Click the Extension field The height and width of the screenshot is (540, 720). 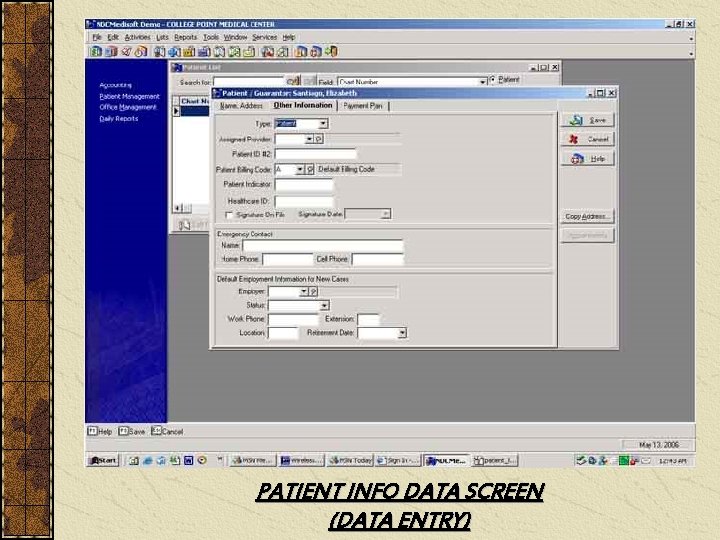tap(369, 319)
